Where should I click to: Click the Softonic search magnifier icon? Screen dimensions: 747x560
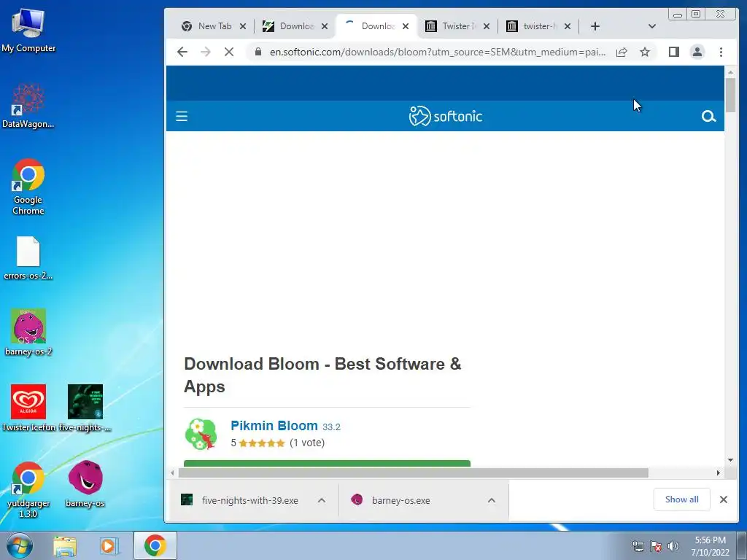708,116
